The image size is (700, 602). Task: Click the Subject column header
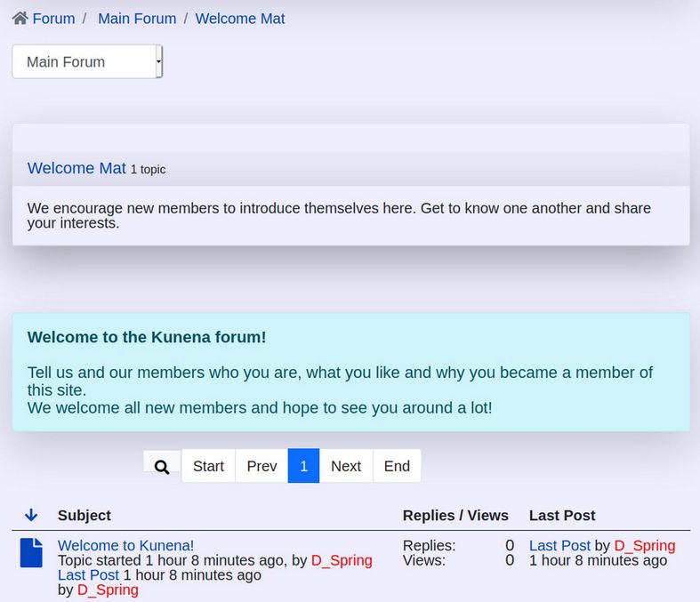point(84,516)
